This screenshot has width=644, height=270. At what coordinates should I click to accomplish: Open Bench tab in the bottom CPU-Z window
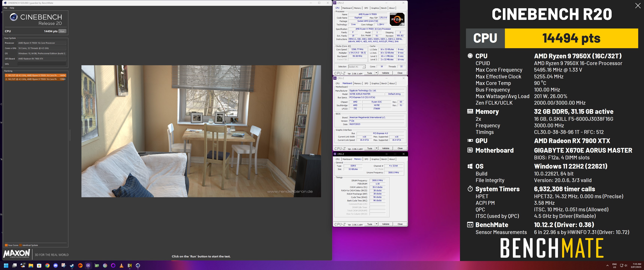pos(384,159)
